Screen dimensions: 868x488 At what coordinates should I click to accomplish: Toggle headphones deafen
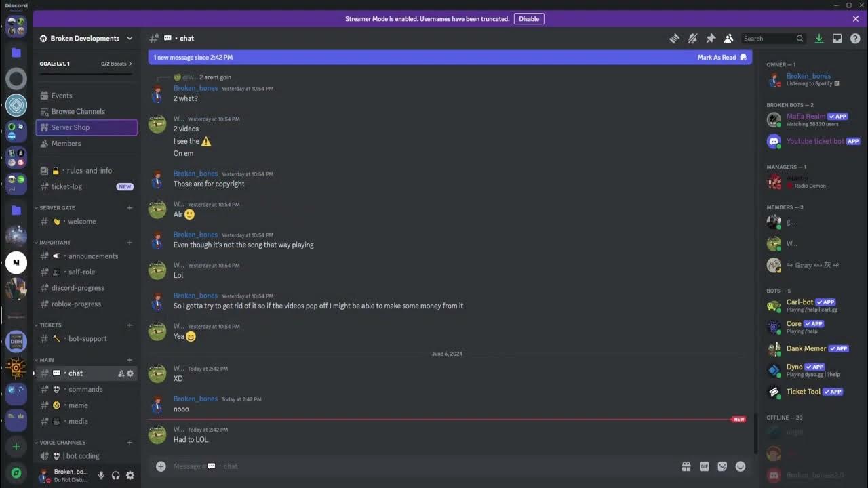coord(116,476)
